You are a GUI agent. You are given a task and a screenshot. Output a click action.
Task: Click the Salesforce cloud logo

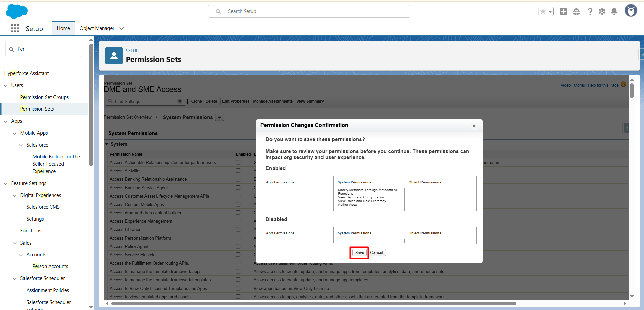17,11
